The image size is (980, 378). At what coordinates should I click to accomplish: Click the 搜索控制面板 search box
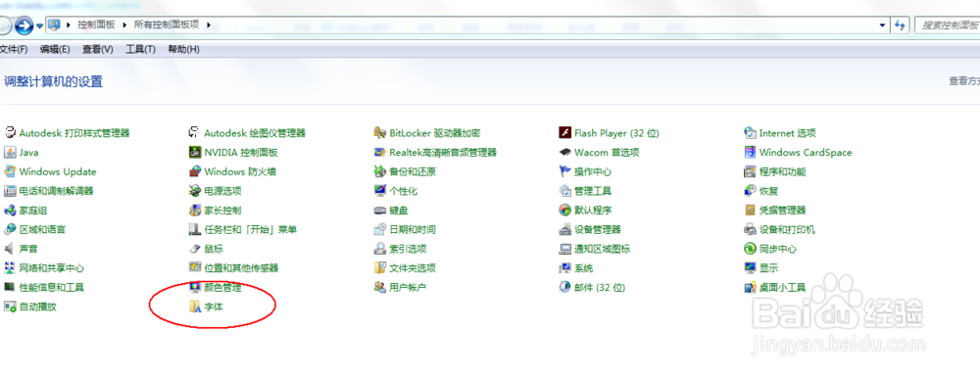click(x=948, y=25)
